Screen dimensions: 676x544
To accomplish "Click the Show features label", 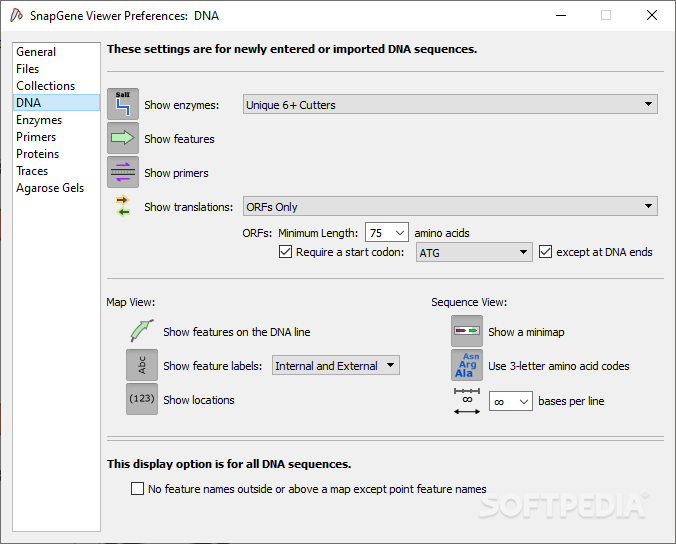I will coord(179,139).
